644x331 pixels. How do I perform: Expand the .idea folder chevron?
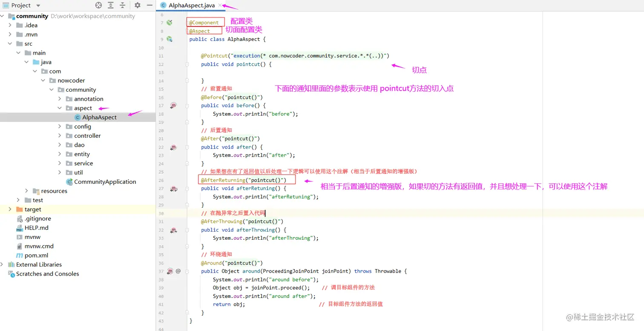pyautogui.click(x=10, y=25)
